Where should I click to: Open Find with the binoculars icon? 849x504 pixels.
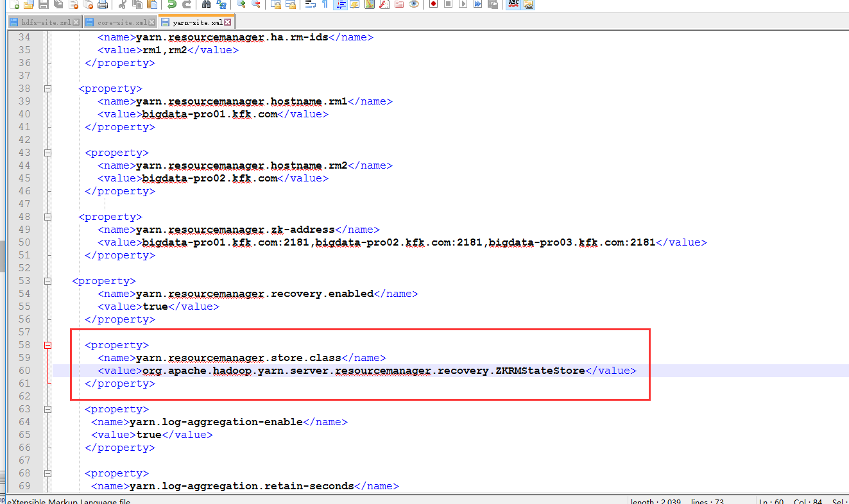click(205, 4)
